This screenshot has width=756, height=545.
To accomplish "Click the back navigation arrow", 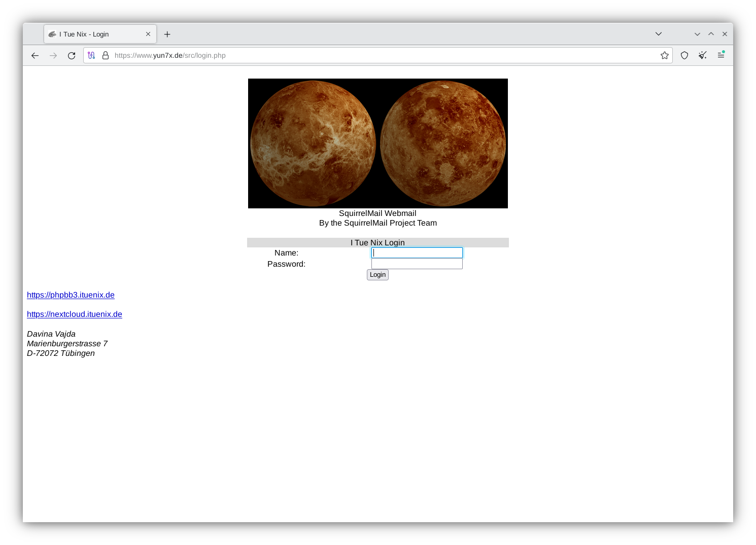I will 35,55.
